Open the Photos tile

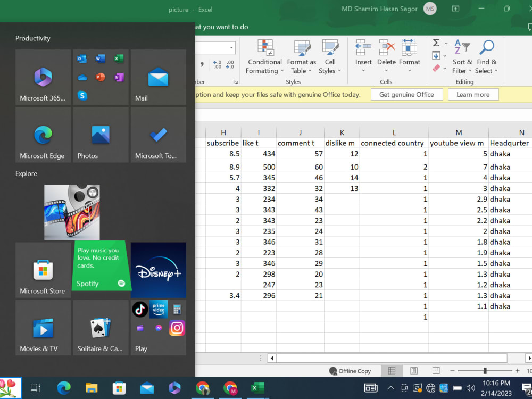101,135
